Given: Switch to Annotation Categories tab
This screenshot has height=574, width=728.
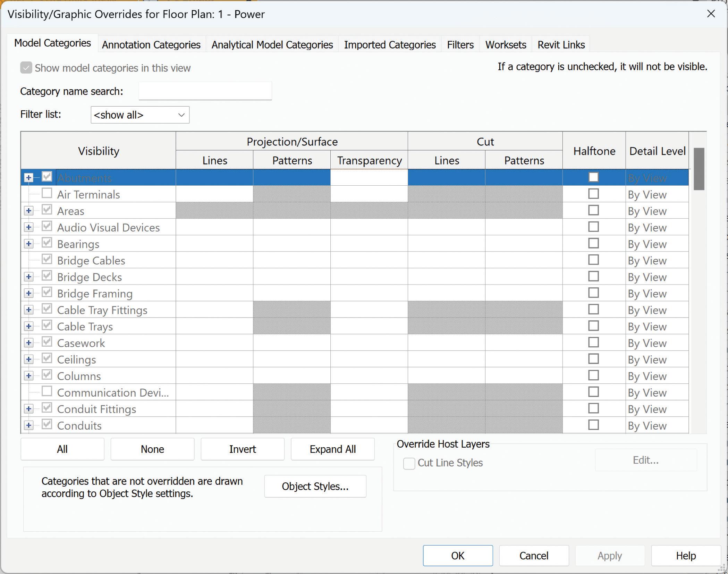Looking at the screenshot, I should click(x=151, y=45).
